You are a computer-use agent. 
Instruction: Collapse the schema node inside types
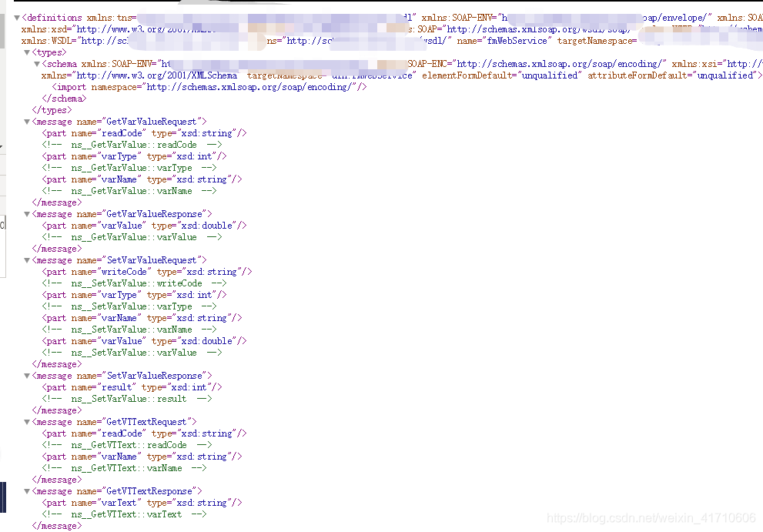click(37, 64)
